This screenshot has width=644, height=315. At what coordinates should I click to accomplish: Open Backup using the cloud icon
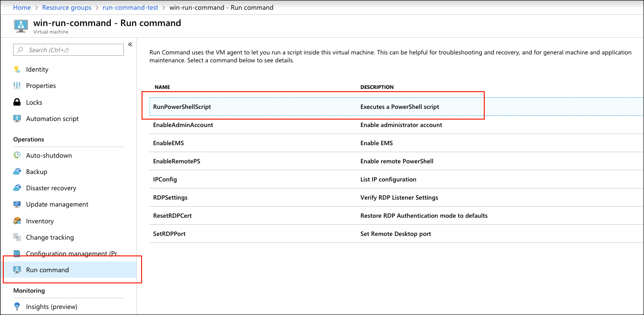tap(17, 171)
